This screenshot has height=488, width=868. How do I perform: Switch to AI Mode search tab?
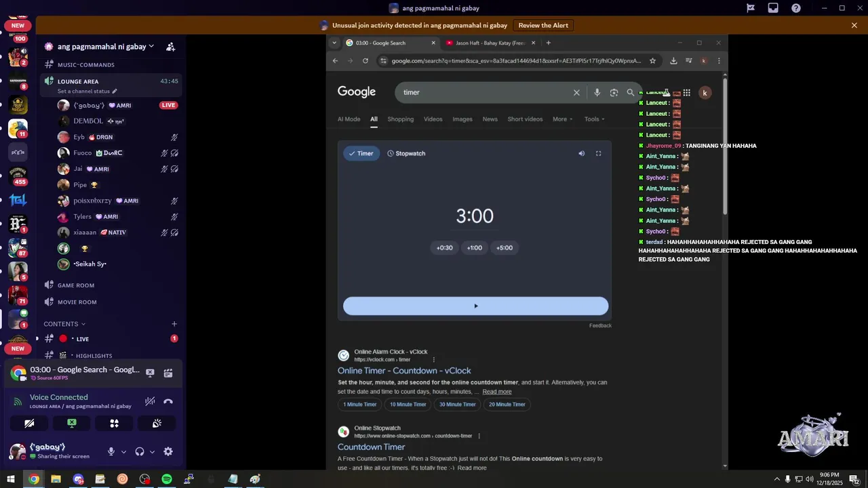(x=349, y=119)
